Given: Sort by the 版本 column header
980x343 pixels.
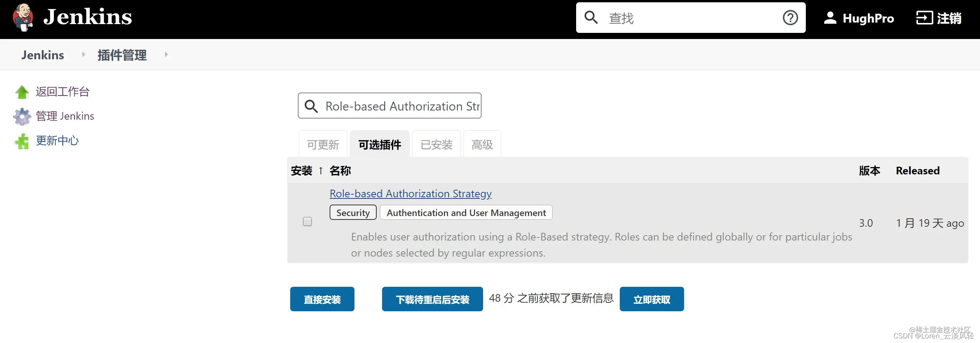Looking at the screenshot, I should (x=869, y=171).
